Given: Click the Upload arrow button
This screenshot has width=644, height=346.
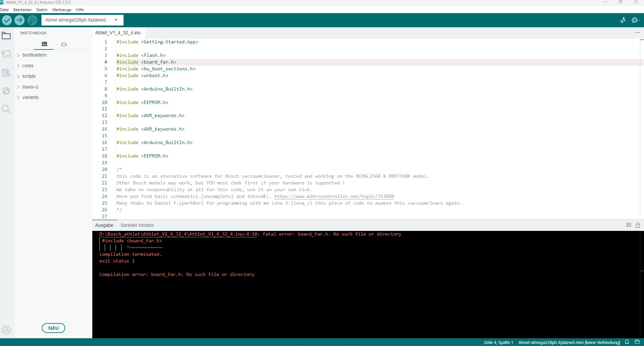Looking at the screenshot, I should tap(20, 20).
